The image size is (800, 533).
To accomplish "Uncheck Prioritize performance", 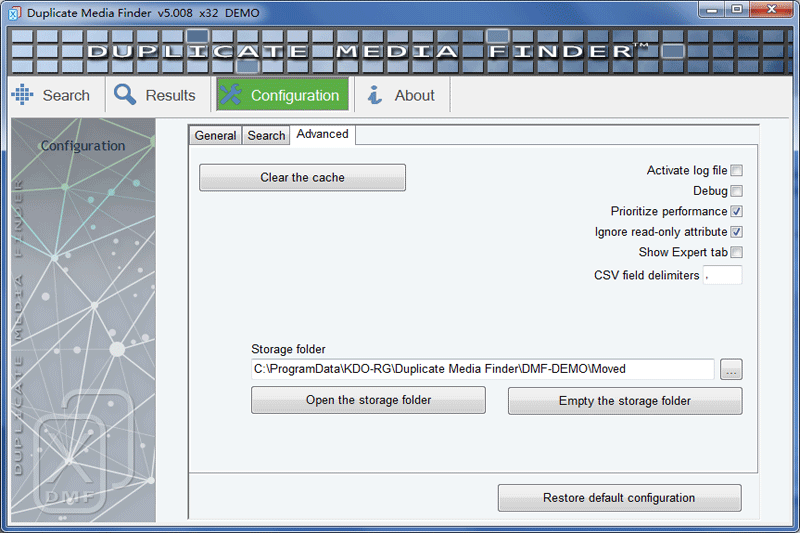I will click(736, 211).
